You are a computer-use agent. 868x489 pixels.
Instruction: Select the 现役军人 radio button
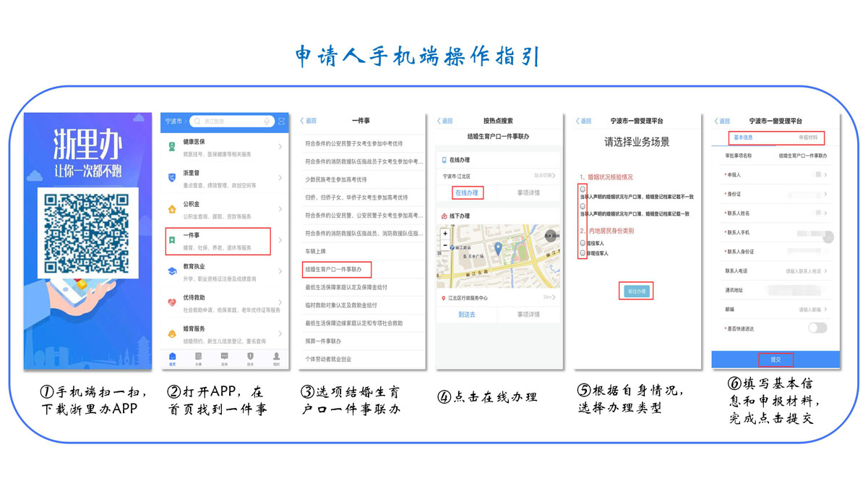point(583,243)
